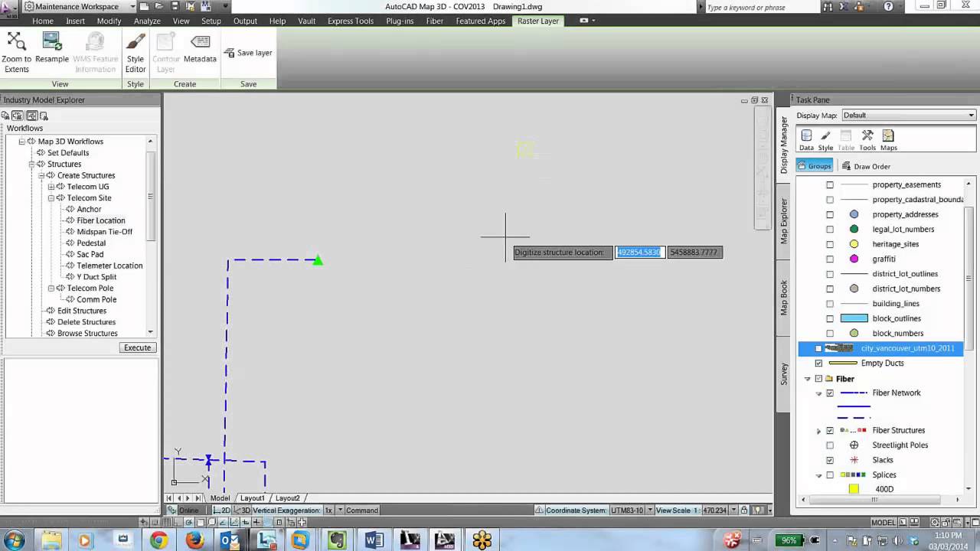Enable the heritage_sites layer checkbox

point(830,245)
